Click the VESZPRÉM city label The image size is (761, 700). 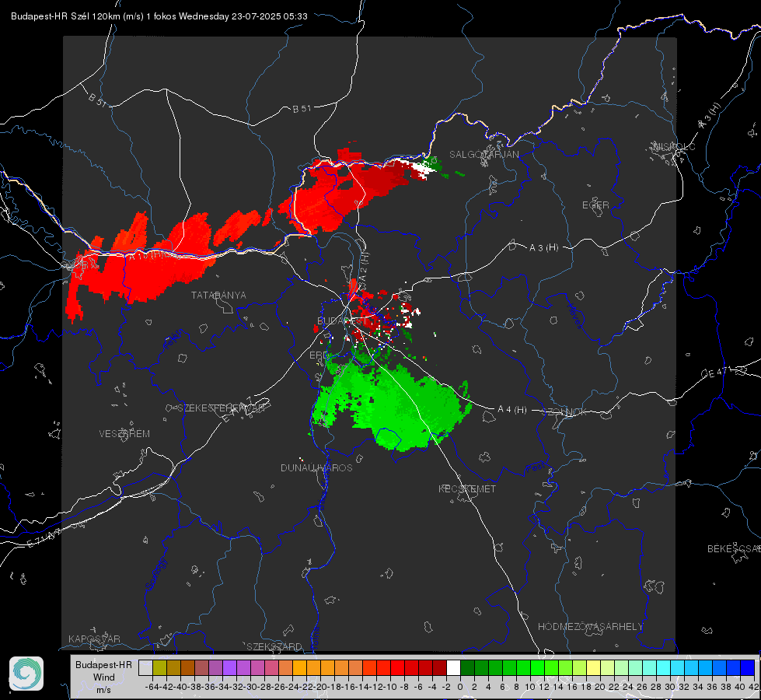pos(124,434)
